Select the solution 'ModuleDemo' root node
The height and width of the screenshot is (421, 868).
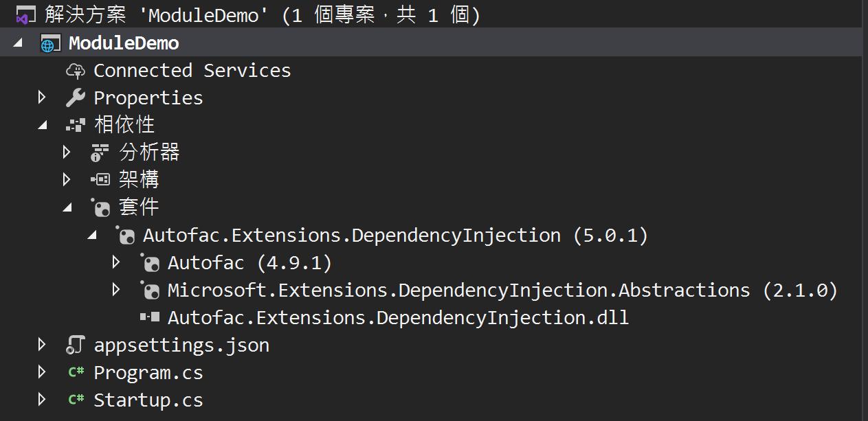[x=261, y=14]
